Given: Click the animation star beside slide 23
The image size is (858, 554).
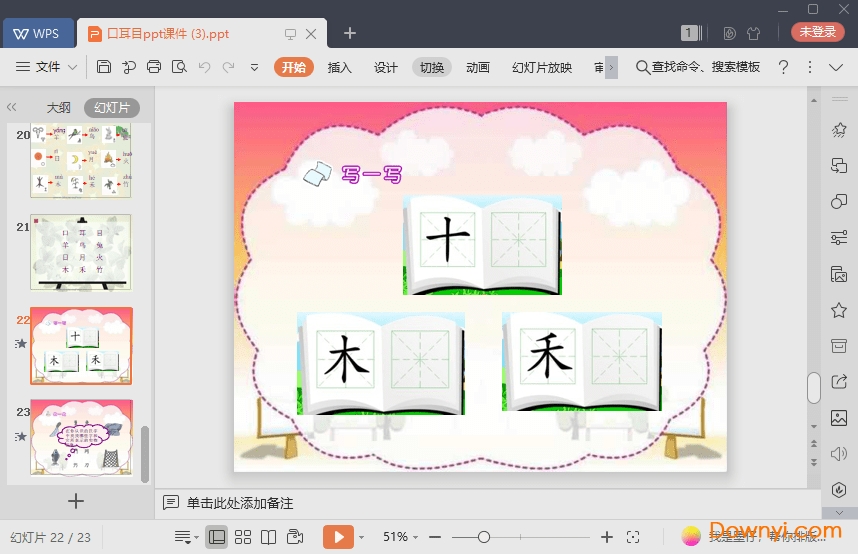Looking at the screenshot, I should pyautogui.click(x=21, y=436).
